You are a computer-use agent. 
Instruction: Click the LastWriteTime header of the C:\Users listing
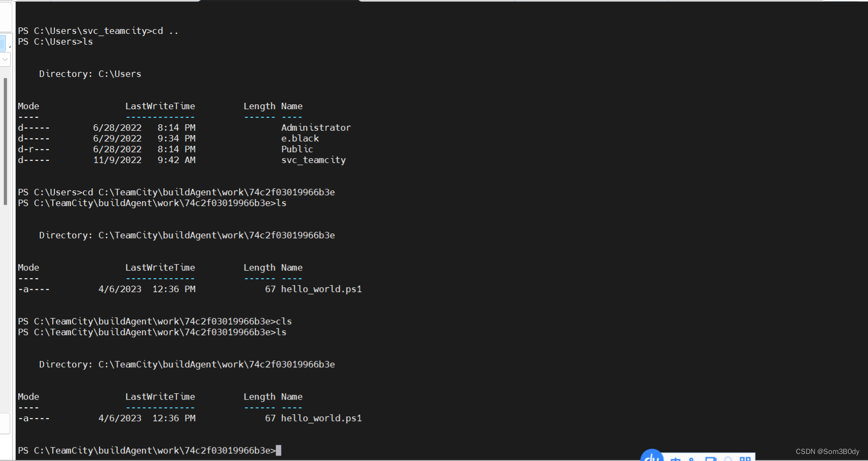tap(160, 106)
